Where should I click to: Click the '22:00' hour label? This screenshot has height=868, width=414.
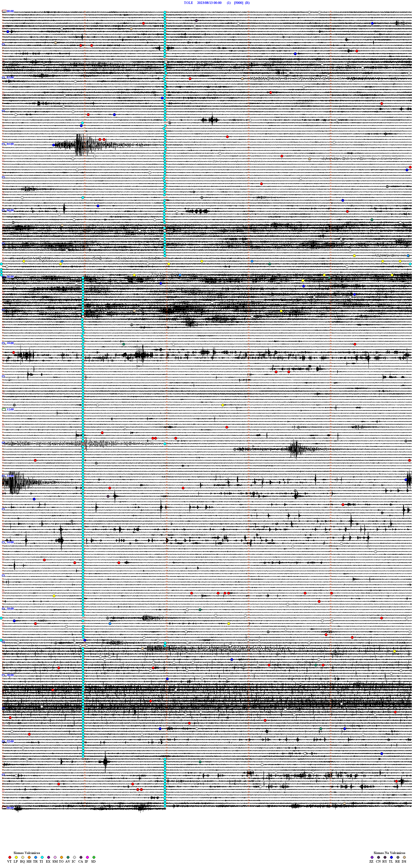10,742
